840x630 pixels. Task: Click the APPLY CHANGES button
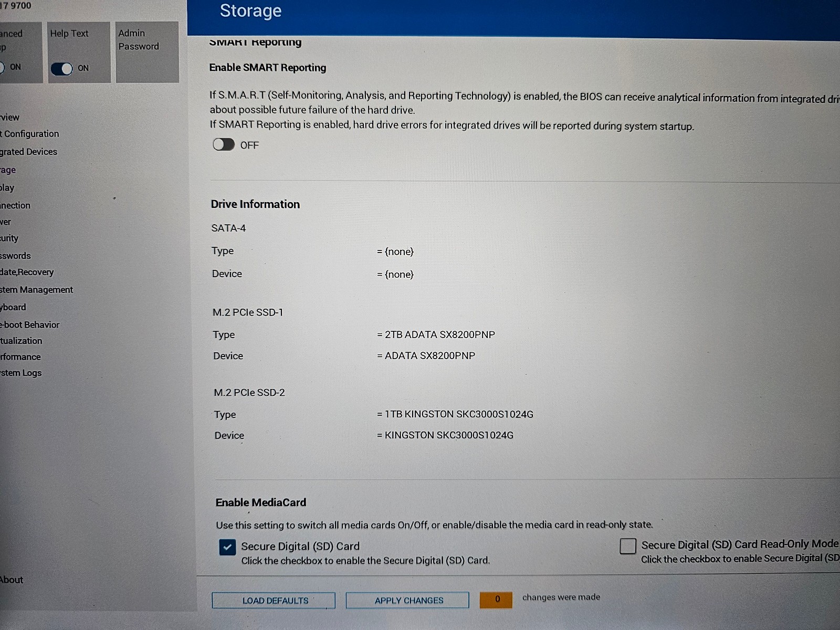(407, 600)
